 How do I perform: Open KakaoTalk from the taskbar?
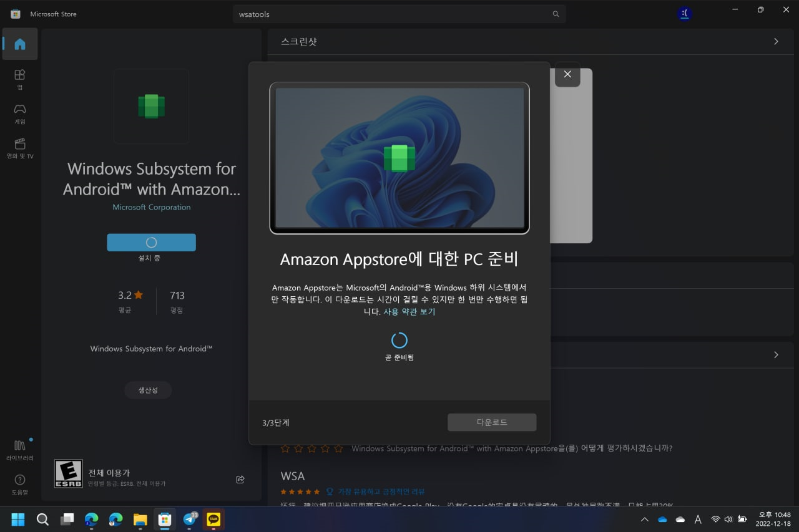tap(213, 519)
